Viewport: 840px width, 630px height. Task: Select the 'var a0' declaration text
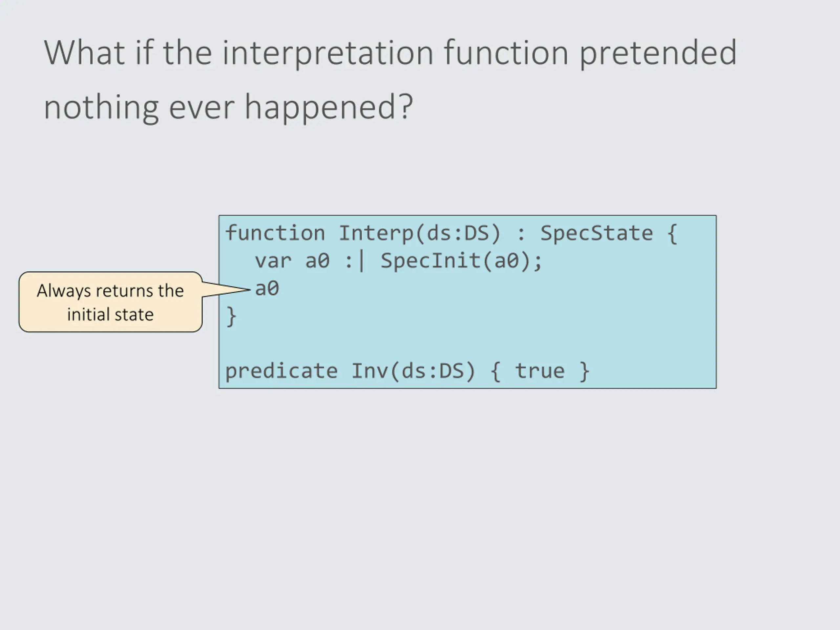(292, 261)
